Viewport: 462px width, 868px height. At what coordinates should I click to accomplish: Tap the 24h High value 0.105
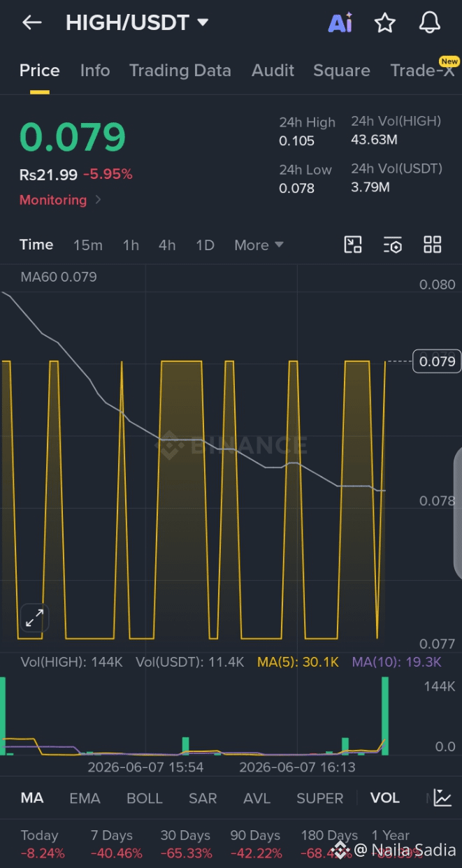tap(297, 141)
